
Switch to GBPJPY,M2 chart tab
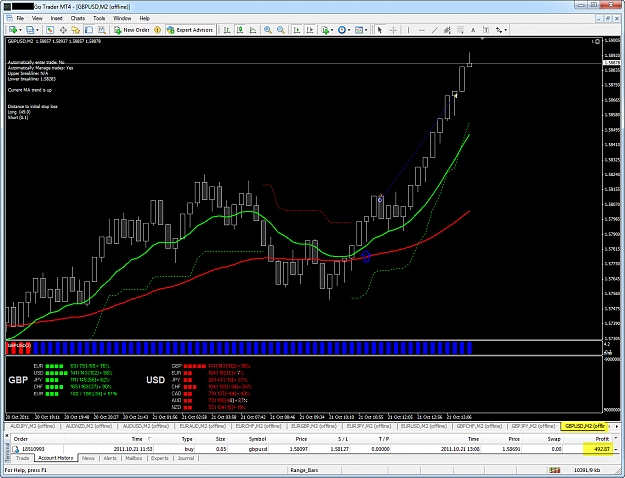pos(533,426)
